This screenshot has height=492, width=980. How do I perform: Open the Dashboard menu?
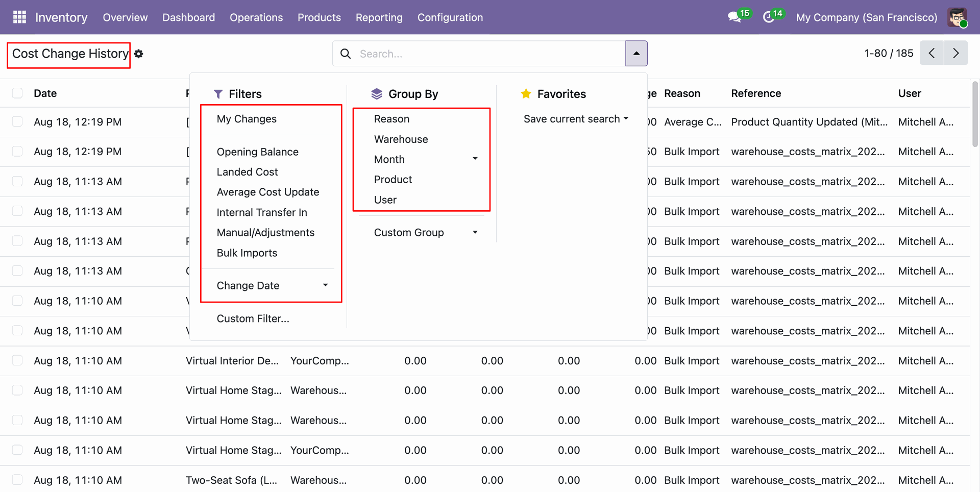(189, 17)
